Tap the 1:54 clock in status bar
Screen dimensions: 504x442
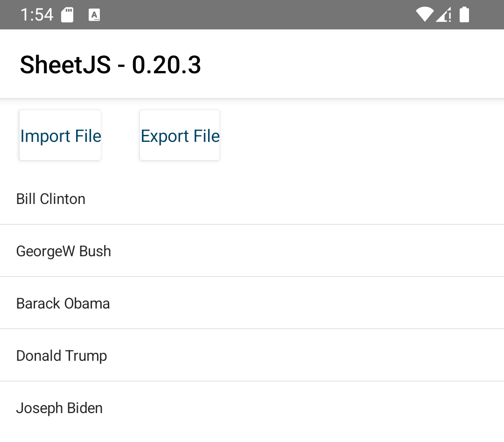click(37, 15)
